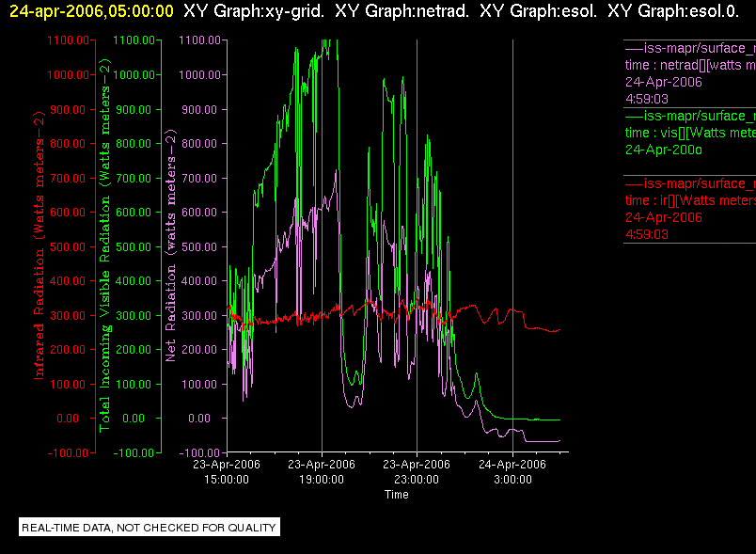Screen dimensions: 756x554
Task: Click the red legend date 24-Apr-2006
Action: [664, 217]
